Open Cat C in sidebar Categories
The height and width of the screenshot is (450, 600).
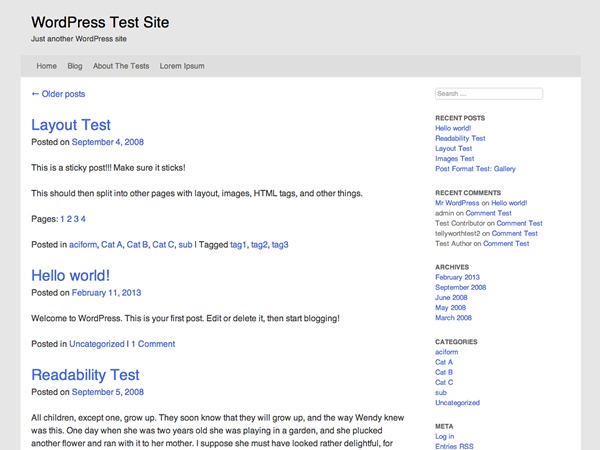pos(444,382)
